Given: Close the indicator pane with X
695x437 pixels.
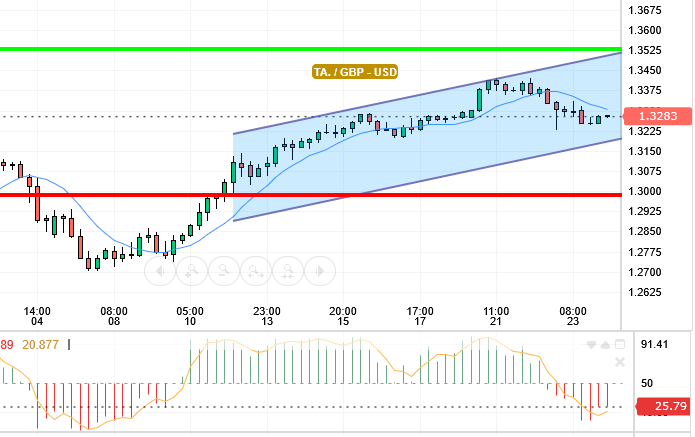Looking at the screenshot, I should 620,363.
